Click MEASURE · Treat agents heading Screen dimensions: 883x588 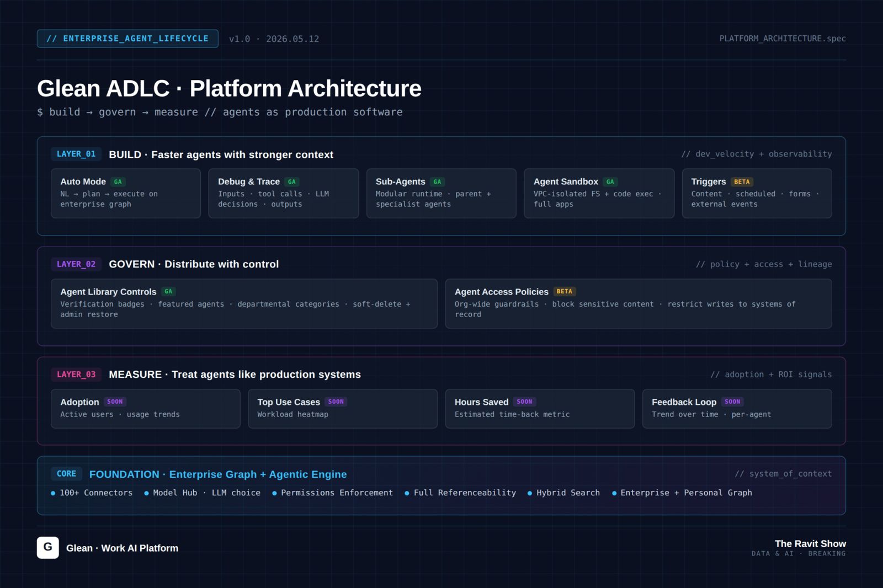pyautogui.click(x=235, y=375)
